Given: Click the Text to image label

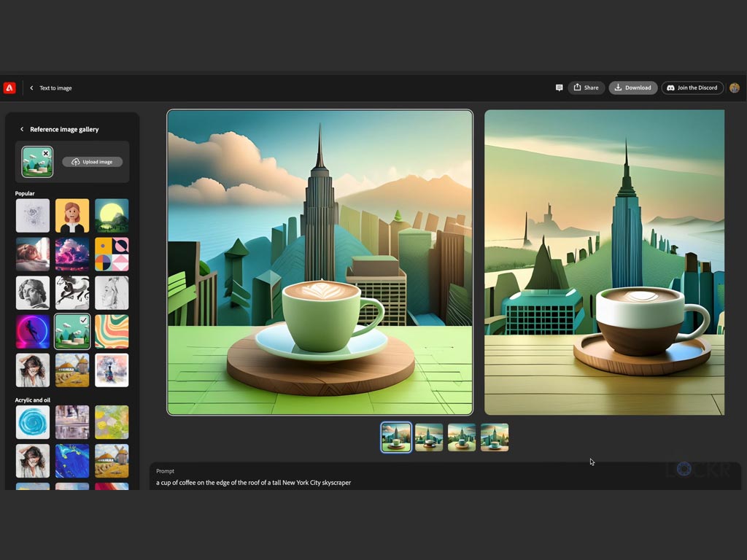Looking at the screenshot, I should 55,88.
